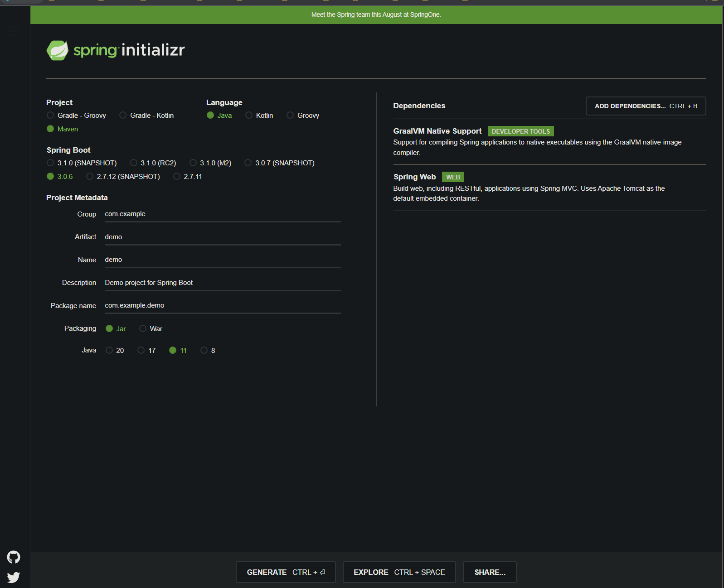Select Java version 20
The image size is (724, 588).
(x=115, y=350)
